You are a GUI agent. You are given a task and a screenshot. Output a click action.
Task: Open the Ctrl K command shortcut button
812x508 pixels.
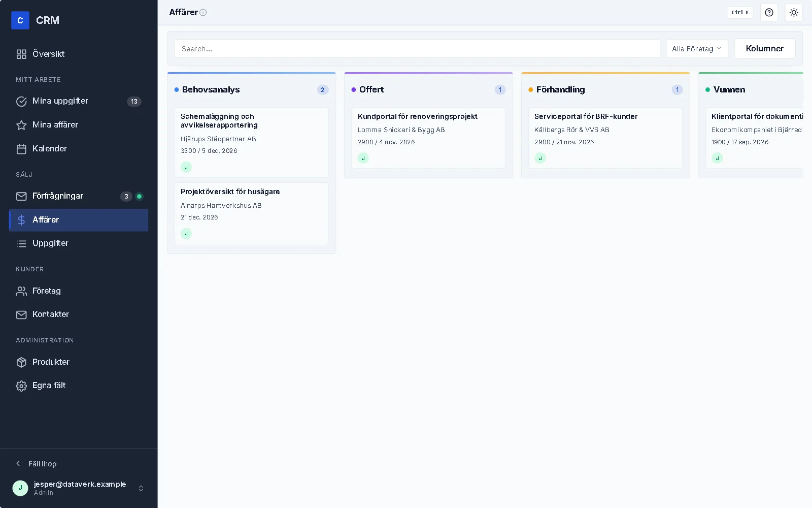click(x=740, y=12)
